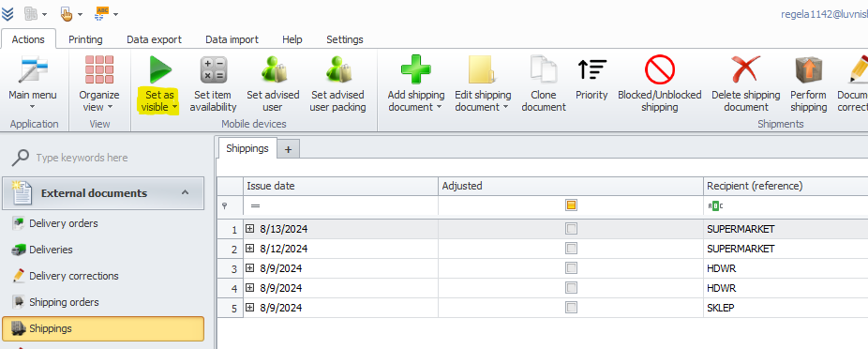Switch to the Printing ribbon tab
The width and height of the screenshot is (868, 349).
click(85, 39)
